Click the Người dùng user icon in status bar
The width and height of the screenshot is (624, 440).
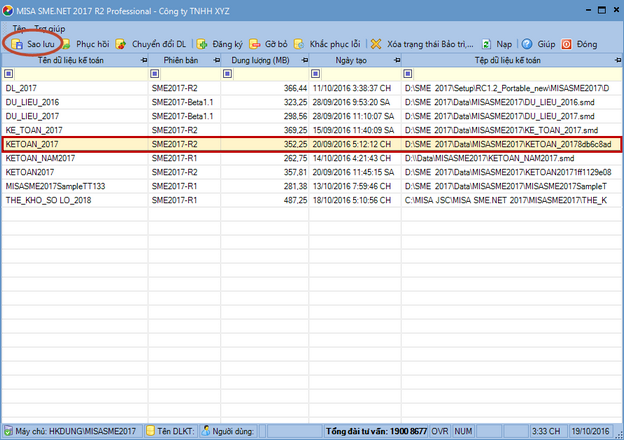pos(205,431)
